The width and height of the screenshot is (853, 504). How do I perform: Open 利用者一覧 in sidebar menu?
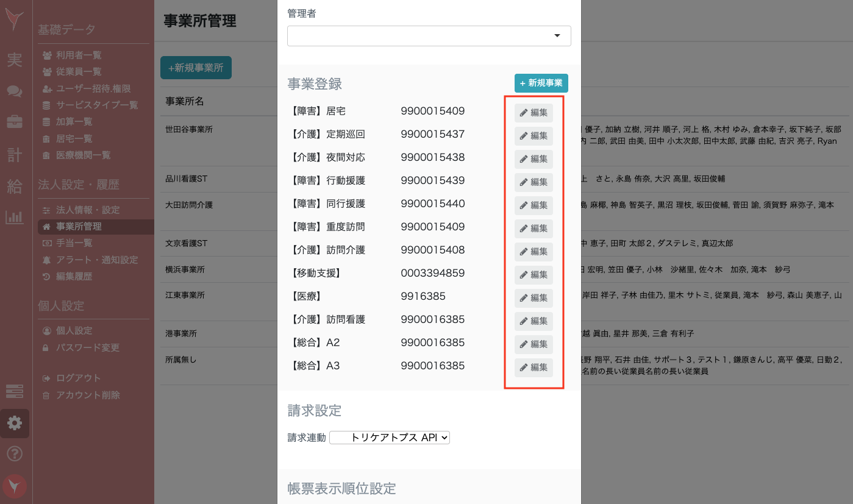pyautogui.click(x=78, y=55)
